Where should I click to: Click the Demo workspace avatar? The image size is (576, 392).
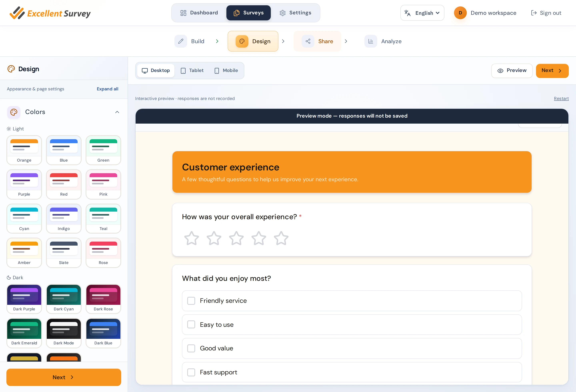(x=460, y=13)
